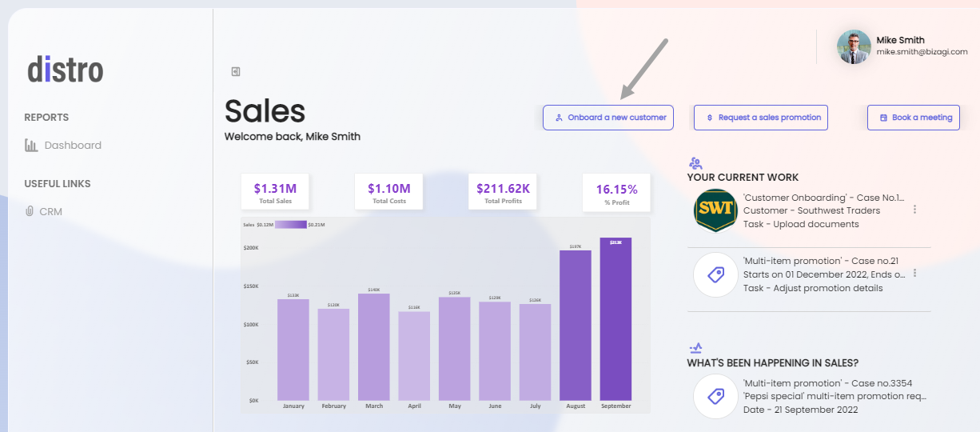Click Onboard a new customer button
The width and height of the screenshot is (980, 432).
pyautogui.click(x=608, y=118)
